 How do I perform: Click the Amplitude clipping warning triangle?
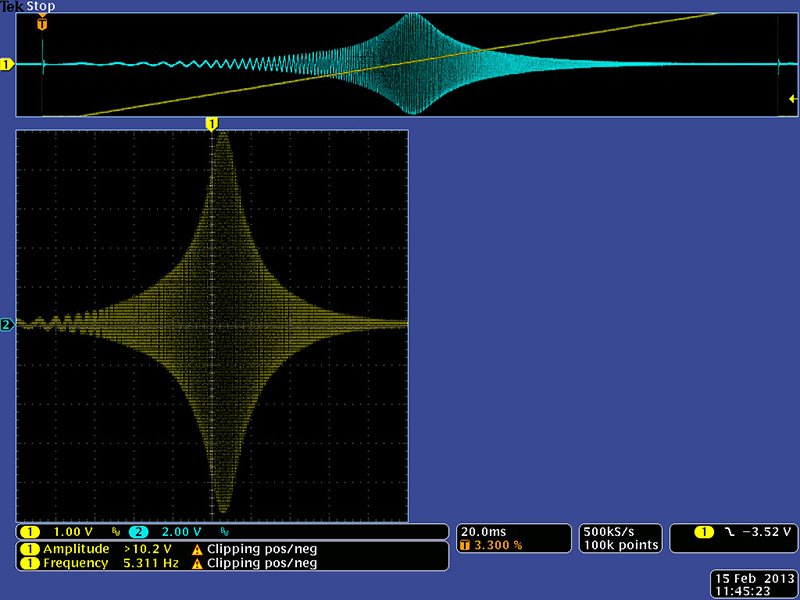coord(197,549)
